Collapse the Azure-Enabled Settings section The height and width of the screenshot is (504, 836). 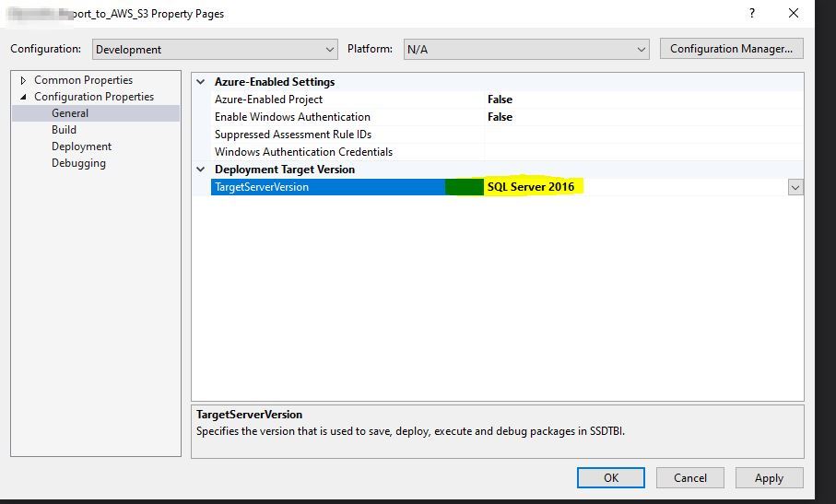coord(202,82)
